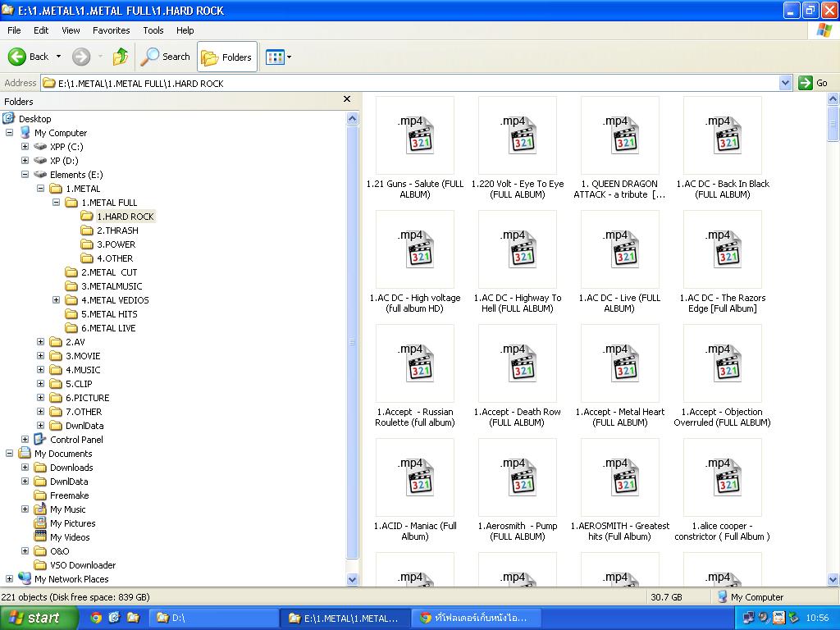Open the Back history dropdown arrow

click(58, 57)
